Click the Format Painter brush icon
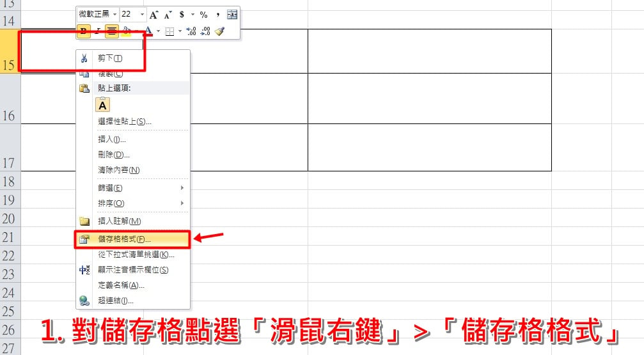 [220, 31]
